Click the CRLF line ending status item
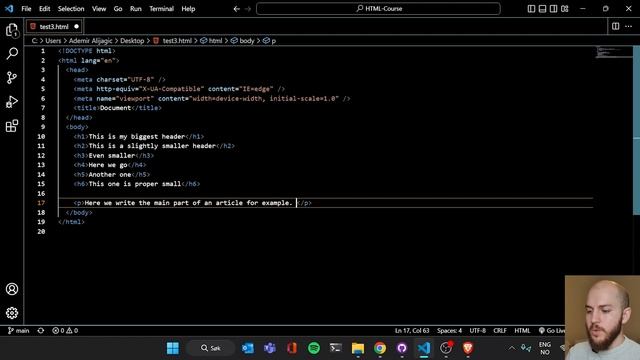The image size is (640, 360). pos(500,331)
